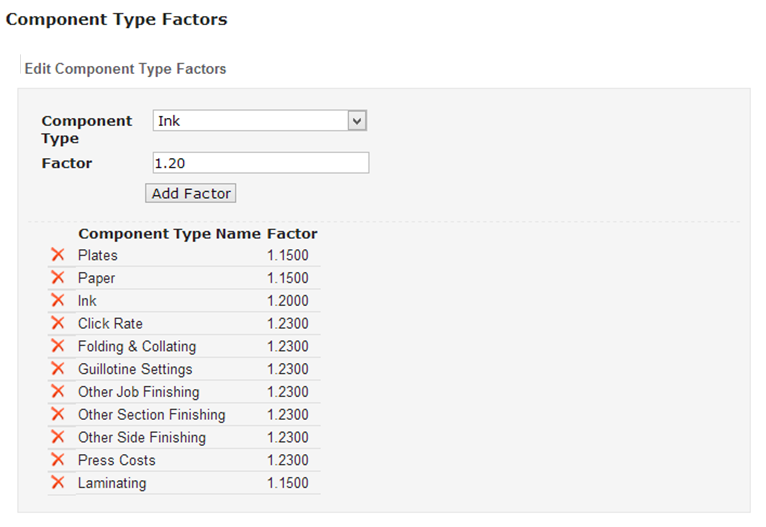Delete Folding & Collating factor
766x527 pixels.
tap(57, 346)
